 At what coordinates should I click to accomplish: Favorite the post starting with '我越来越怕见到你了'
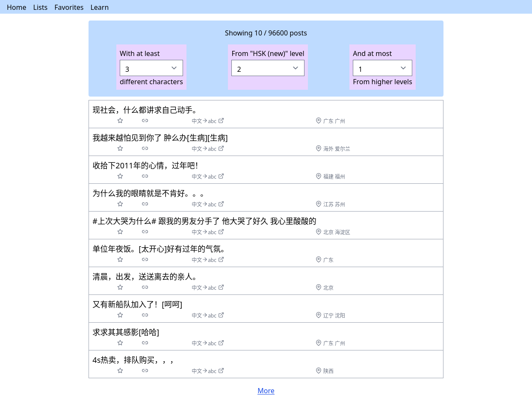[x=120, y=149]
